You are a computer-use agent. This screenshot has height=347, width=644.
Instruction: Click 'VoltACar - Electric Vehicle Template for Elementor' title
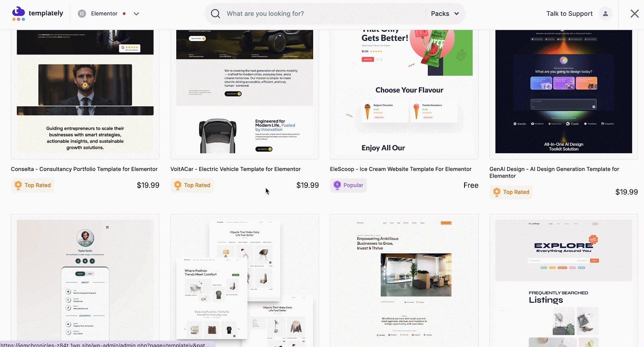(x=235, y=169)
